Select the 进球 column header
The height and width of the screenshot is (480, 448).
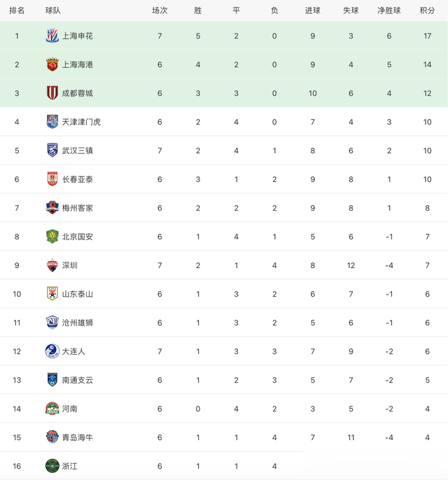point(312,10)
